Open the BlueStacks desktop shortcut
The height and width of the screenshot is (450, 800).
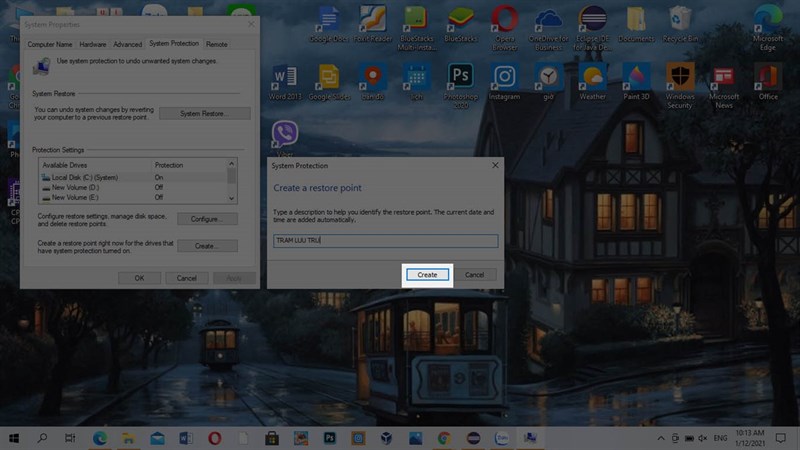(460, 24)
